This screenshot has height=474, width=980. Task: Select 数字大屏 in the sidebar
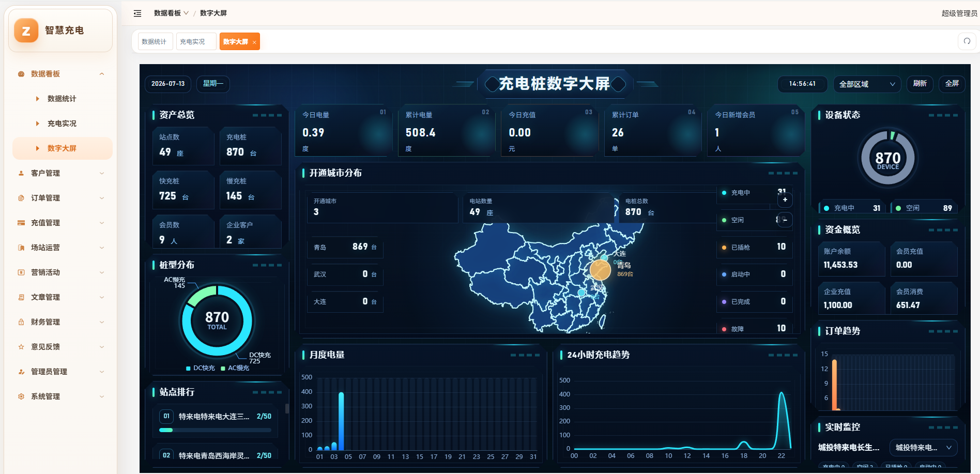pyautogui.click(x=62, y=148)
